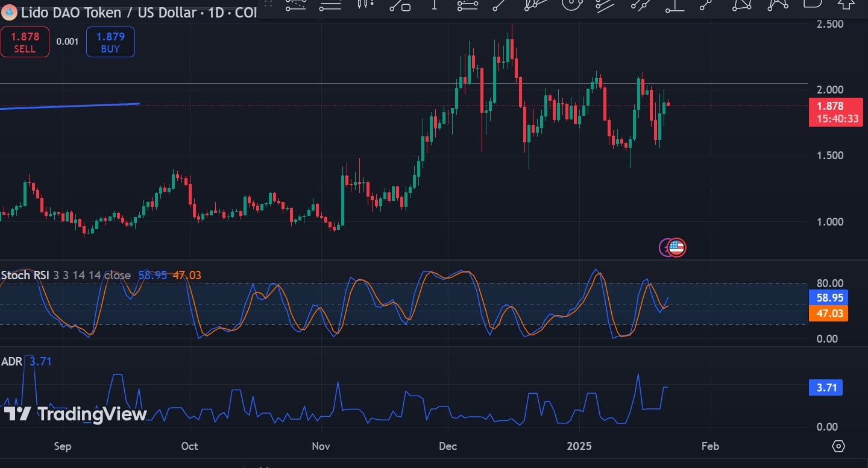Select the blue trend line drawing
This screenshot has width=868, height=468.
(x=70, y=106)
